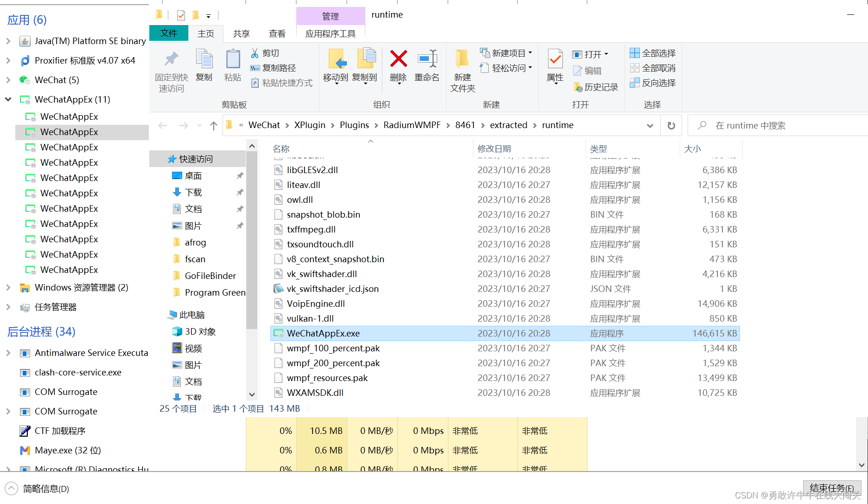
Task: Expand Java(TM) Platform SE binary in Task Manager
Action: [x=8, y=41]
